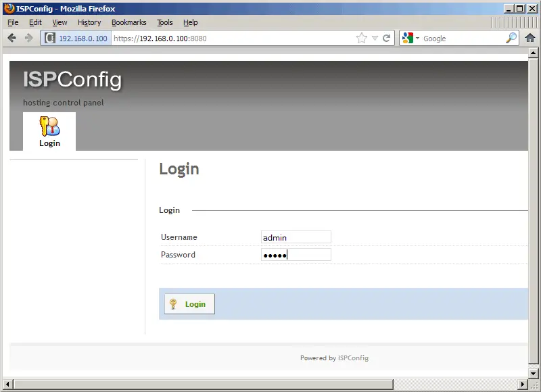541x392 pixels.
Task: Bookmark this page with the star icon
Action: [362, 39]
